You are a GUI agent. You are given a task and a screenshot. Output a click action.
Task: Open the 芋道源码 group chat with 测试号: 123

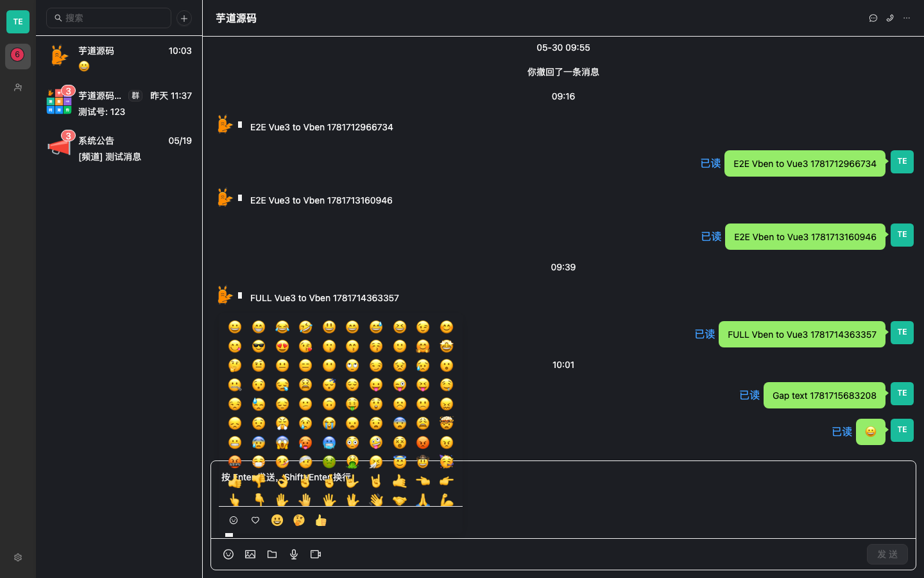pyautogui.click(x=119, y=103)
